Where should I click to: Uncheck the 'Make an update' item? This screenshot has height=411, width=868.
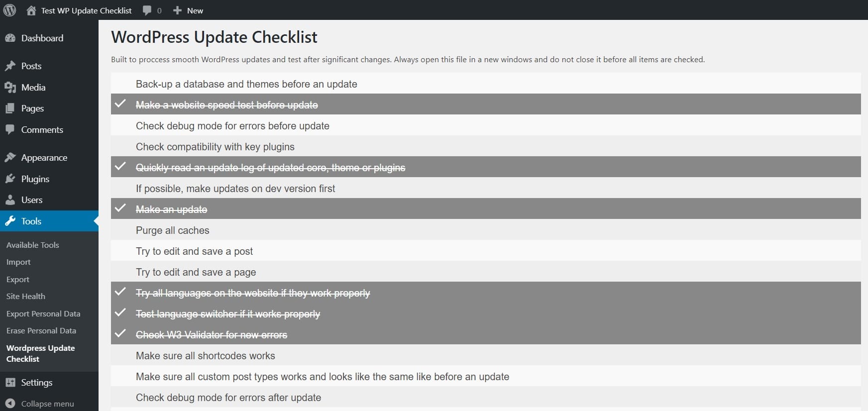[x=486, y=209]
